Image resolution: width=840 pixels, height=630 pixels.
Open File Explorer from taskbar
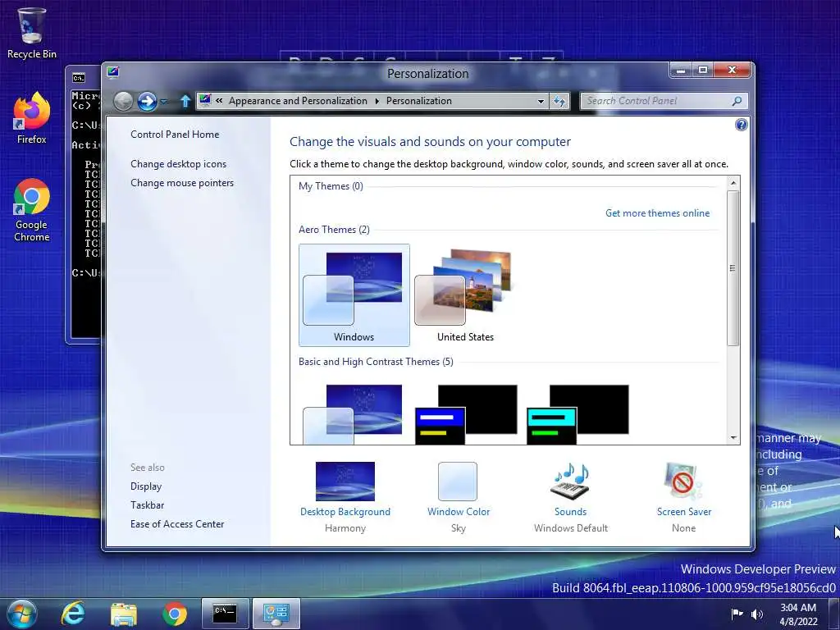click(x=124, y=614)
